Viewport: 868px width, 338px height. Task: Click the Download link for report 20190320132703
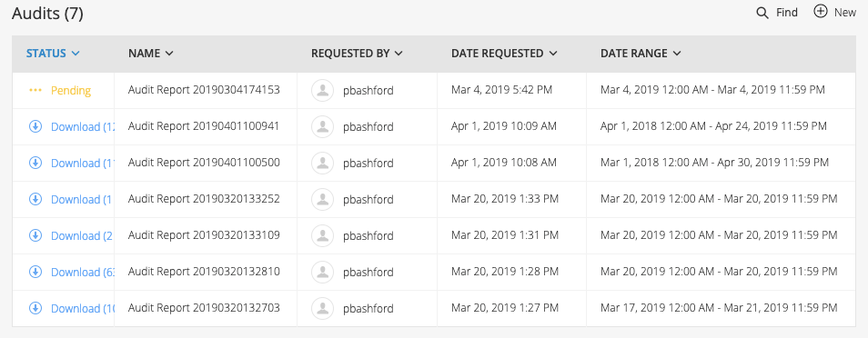83,309
